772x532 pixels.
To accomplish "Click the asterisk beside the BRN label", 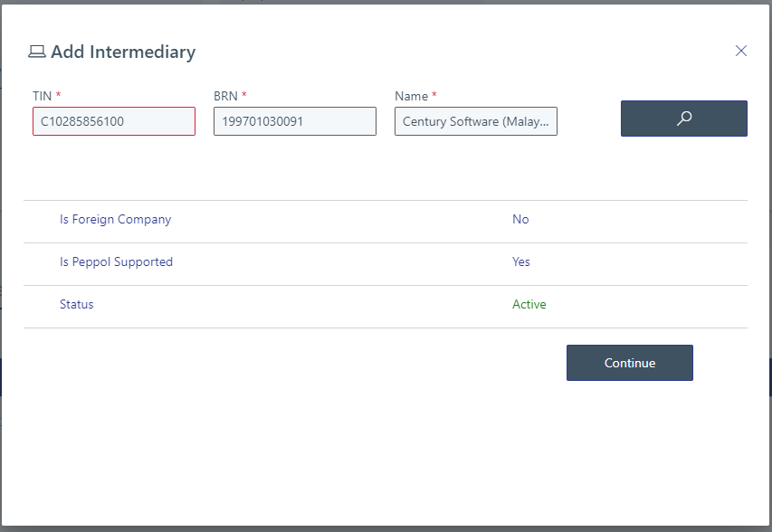I will (243, 95).
